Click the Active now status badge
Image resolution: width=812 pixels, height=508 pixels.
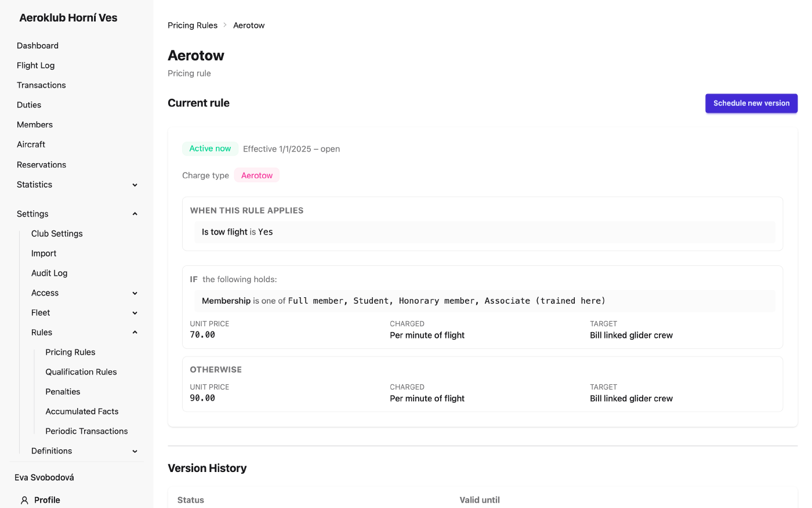[210, 149]
